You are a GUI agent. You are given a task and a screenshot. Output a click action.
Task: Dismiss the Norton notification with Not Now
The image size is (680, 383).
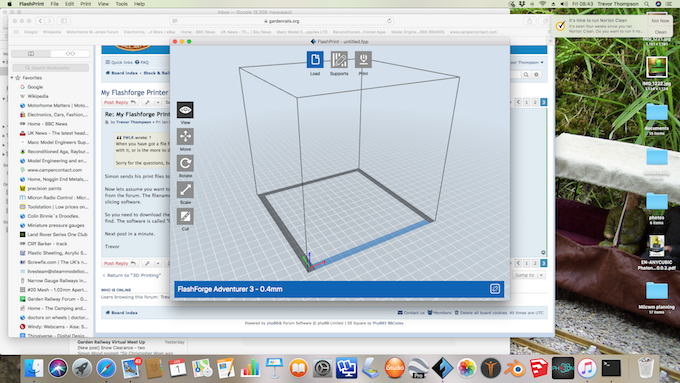click(x=660, y=21)
